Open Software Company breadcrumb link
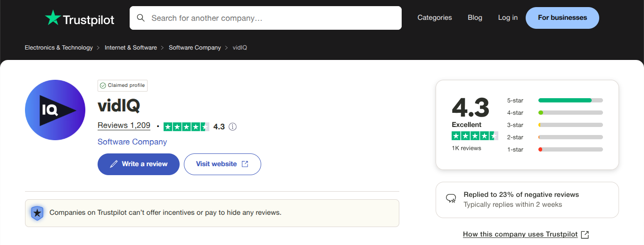 point(195,48)
